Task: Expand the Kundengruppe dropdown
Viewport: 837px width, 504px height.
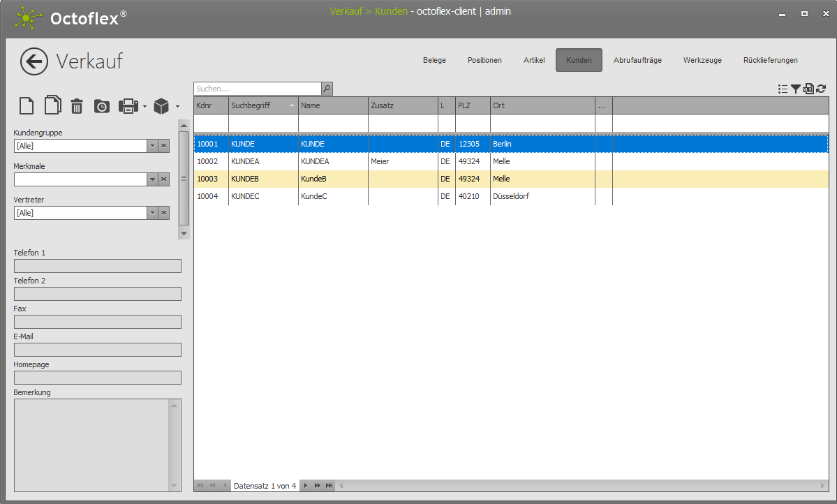Action: (x=152, y=146)
